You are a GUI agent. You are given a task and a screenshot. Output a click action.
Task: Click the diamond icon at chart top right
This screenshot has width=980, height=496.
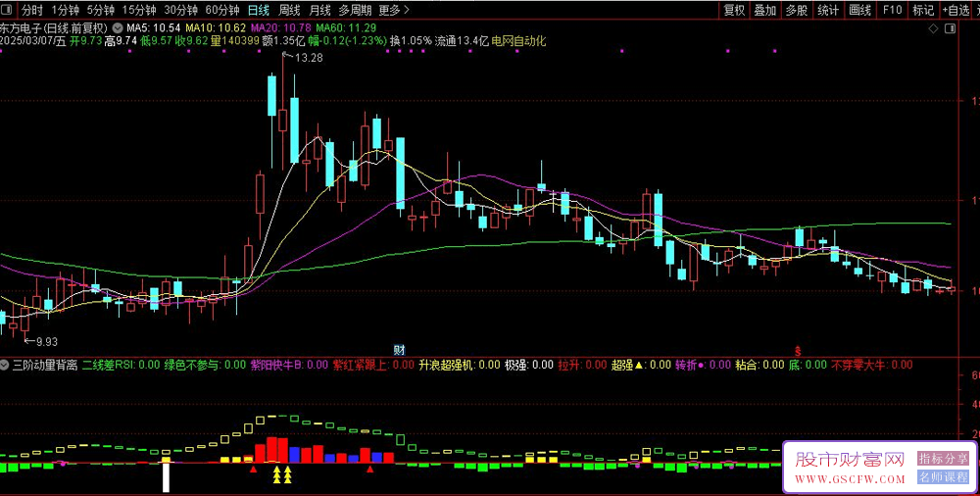coord(933,28)
